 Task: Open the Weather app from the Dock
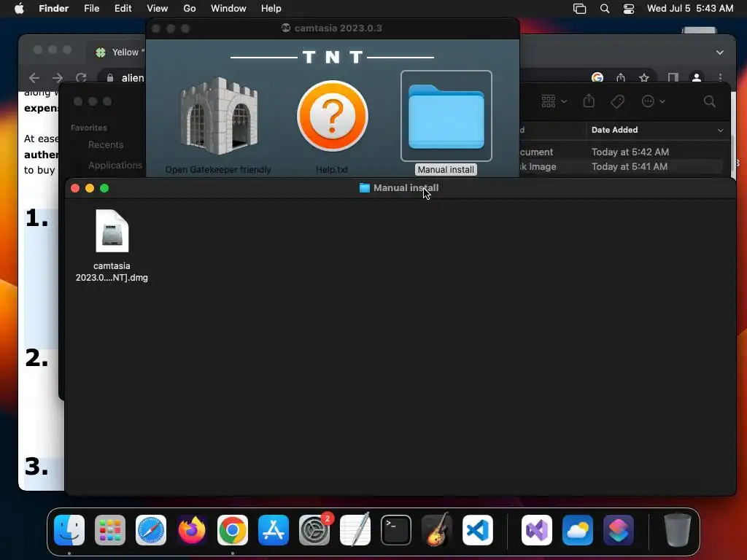[x=578, y=530]
